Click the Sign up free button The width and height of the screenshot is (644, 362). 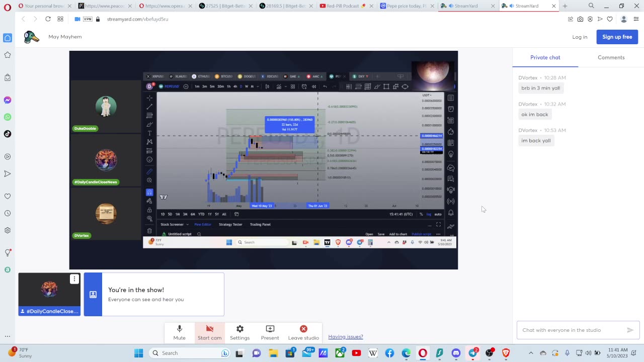coord(617,37)
